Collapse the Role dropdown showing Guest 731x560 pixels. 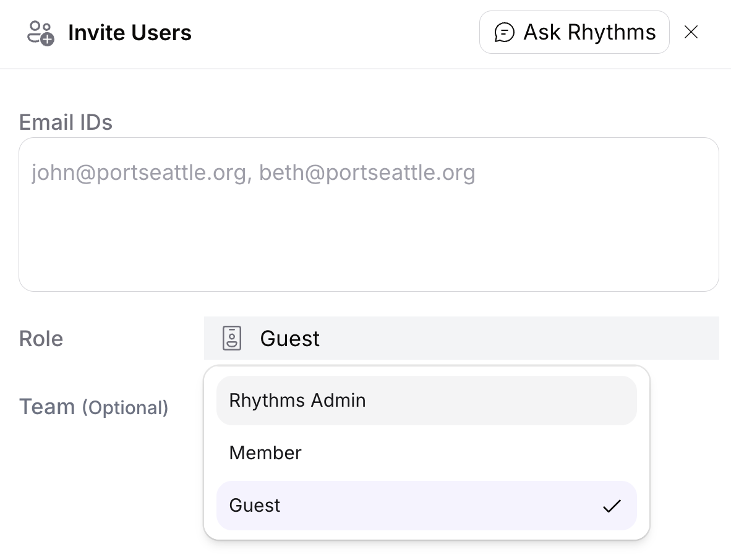coord(461,338)
